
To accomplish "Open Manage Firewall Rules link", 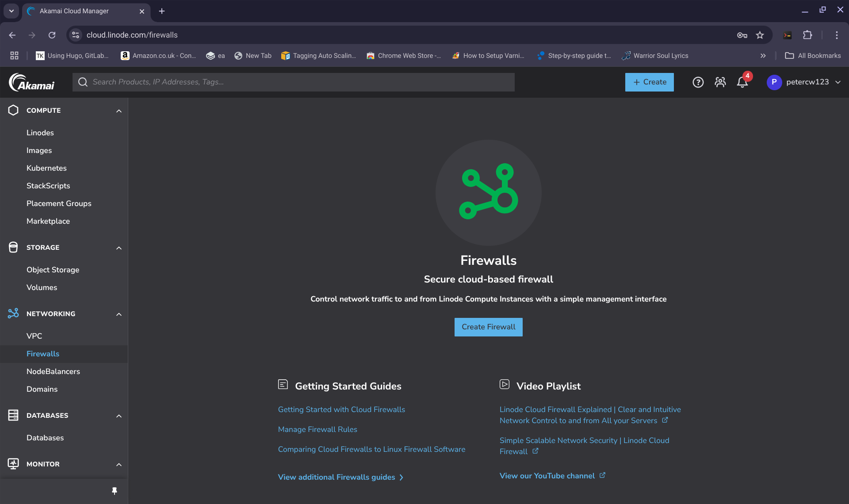I will (317, 429).
